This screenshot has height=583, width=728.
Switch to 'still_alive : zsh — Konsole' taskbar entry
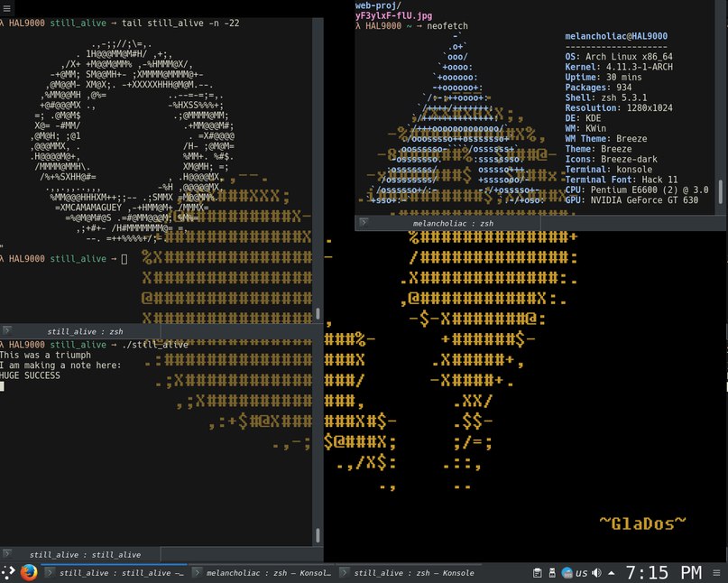click(408, 573)
